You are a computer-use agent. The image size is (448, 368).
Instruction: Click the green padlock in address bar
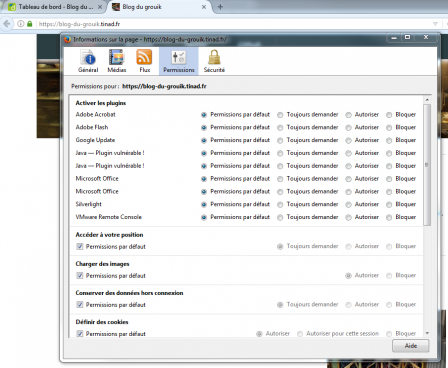(30, 24)
